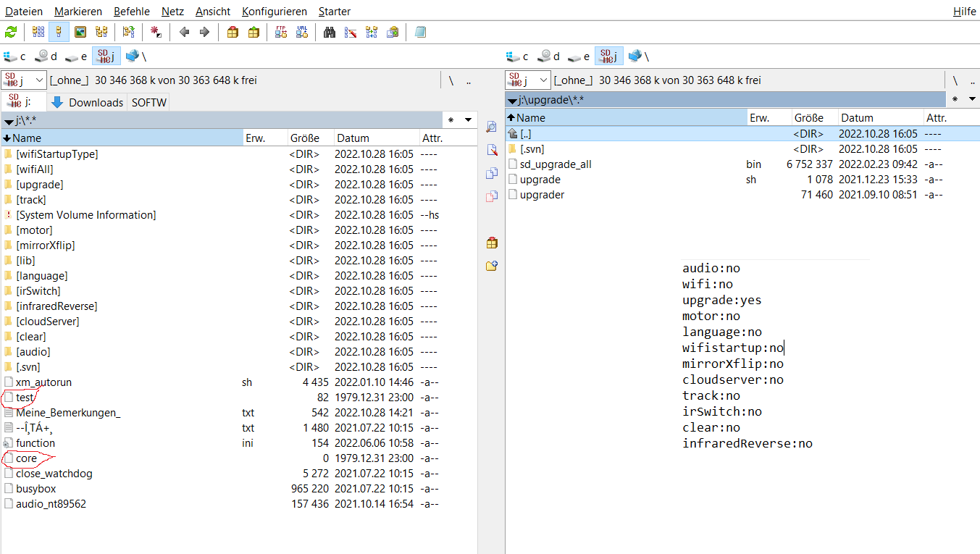Select drive e in left drive bar

pyautogui.click(x=76, y=56)
